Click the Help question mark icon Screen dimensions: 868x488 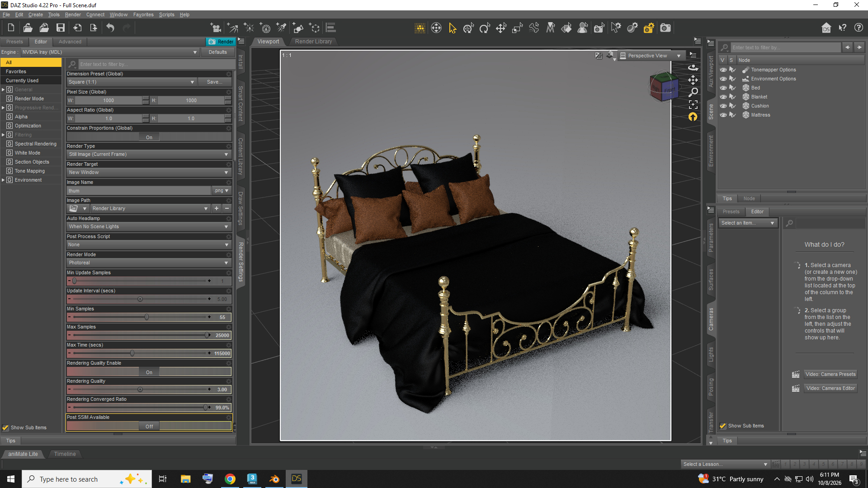[x=859, y=28]
